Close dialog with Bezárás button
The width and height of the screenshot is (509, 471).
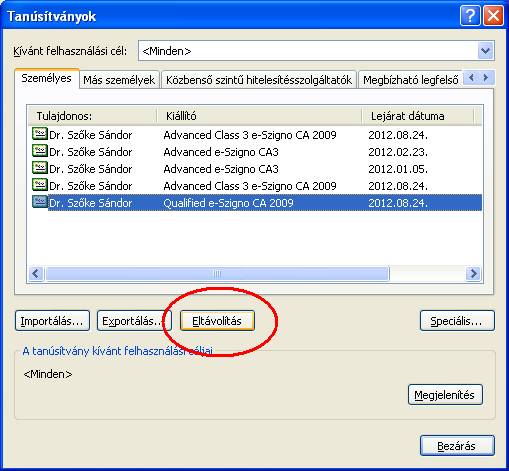457,446
